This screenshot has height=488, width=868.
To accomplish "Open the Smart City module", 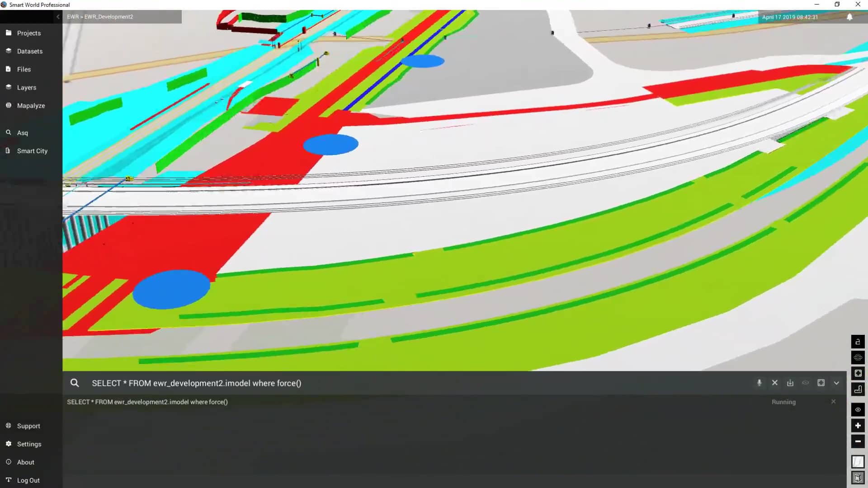I will (32, 150).
